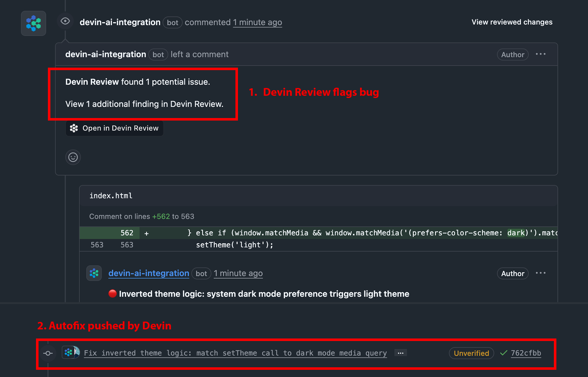
Task: Click the green check status icon for the commit
Action: (503, 353)
